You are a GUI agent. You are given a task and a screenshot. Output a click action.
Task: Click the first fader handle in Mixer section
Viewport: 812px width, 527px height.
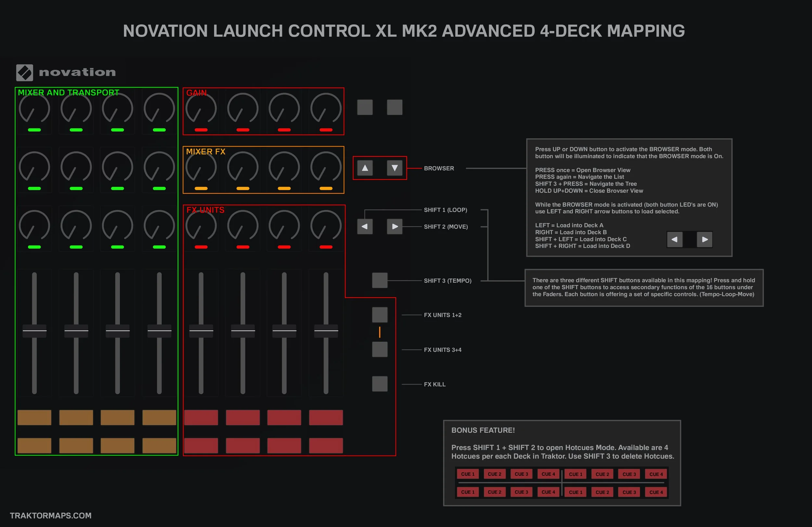point(34,331)
